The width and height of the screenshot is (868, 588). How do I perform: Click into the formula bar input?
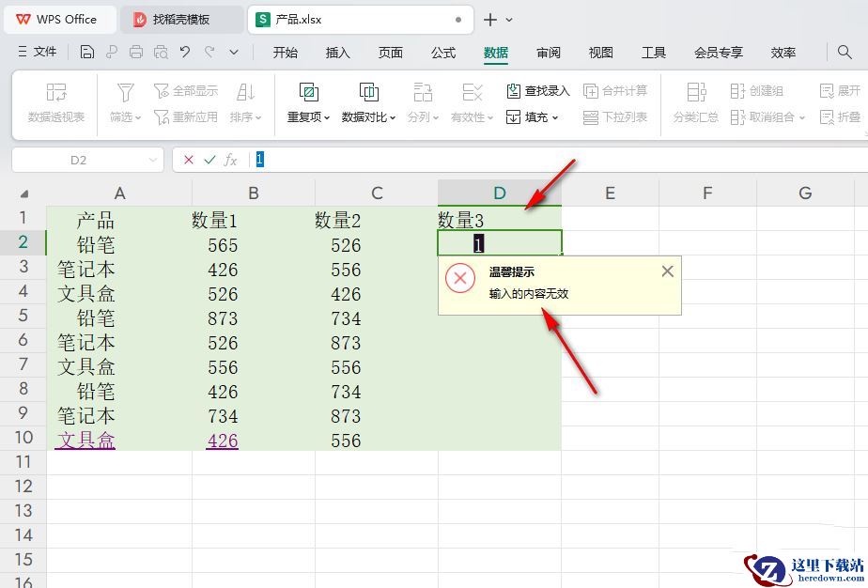pos(559,160)
